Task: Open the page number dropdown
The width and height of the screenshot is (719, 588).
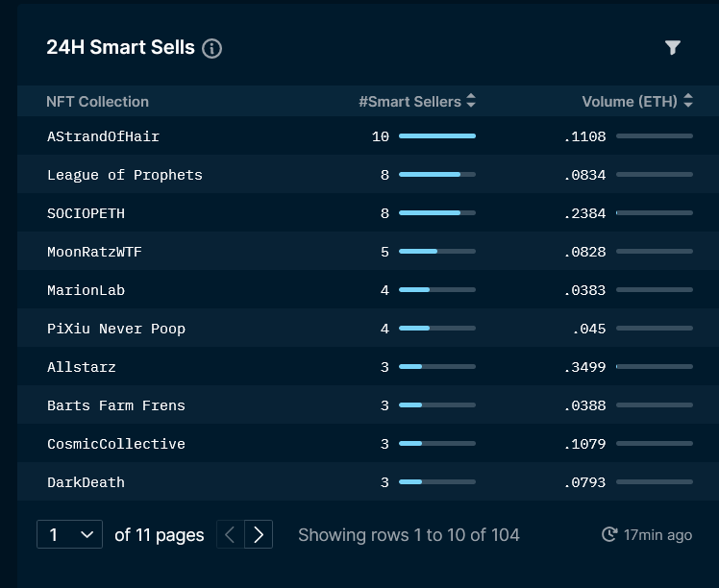Action: [x=70, y=534]
